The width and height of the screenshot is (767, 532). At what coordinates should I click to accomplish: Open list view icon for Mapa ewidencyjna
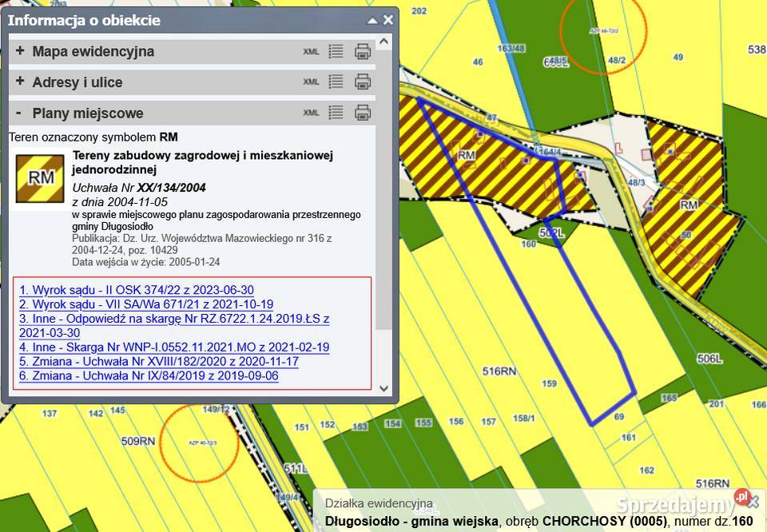(336, 51)
